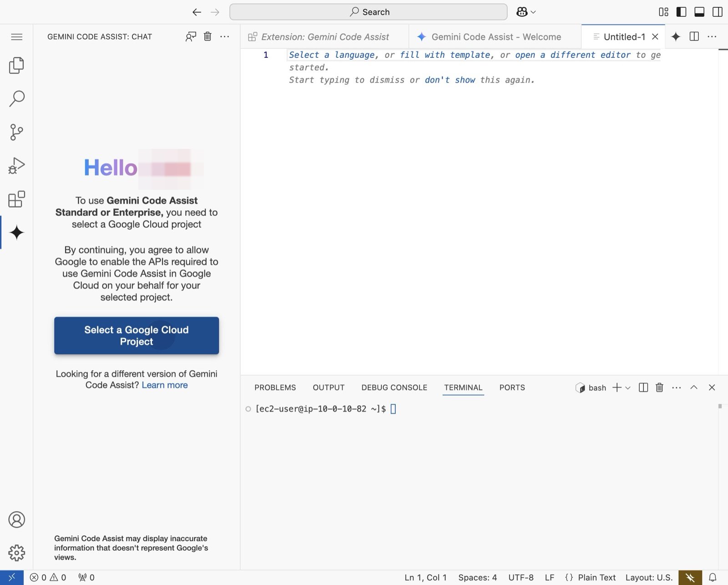Change end of line sequence LF

click(550, 577)
